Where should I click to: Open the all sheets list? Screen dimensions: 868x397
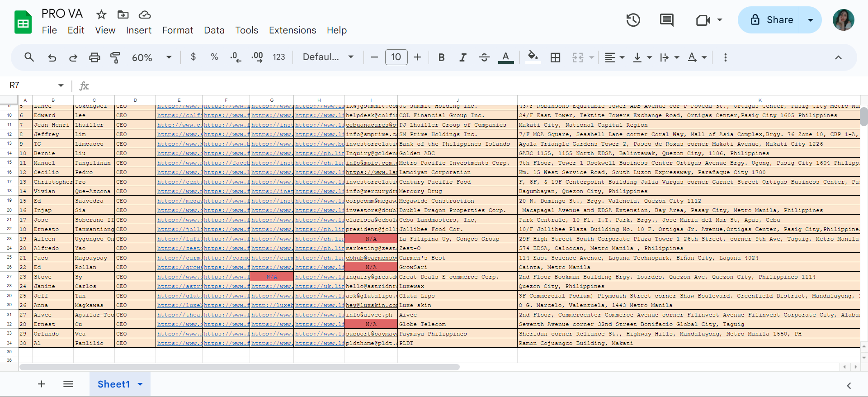68,384
